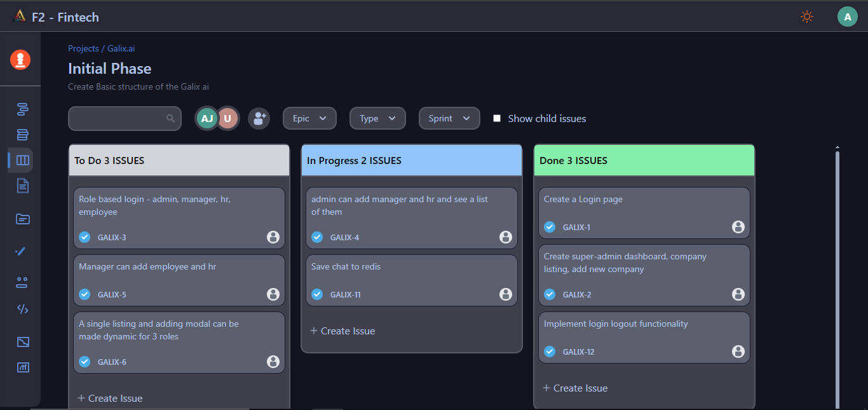868x410 pixels.
Task: Open the project folder icon in sidebar
Action: tap(22, 219)
